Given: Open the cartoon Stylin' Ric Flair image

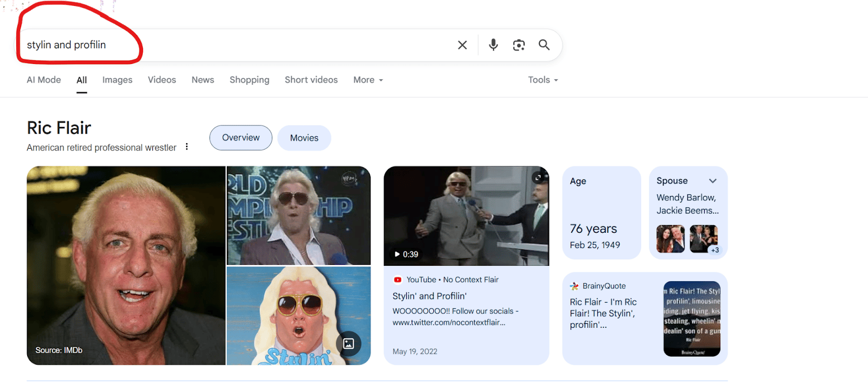Looking at the screenshot, I should click(298, 315).
